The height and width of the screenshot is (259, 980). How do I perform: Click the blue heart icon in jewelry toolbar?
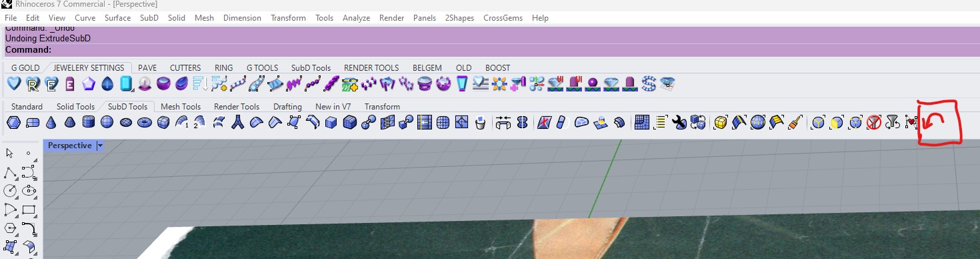pyautogui.click(x=14, y=83)
